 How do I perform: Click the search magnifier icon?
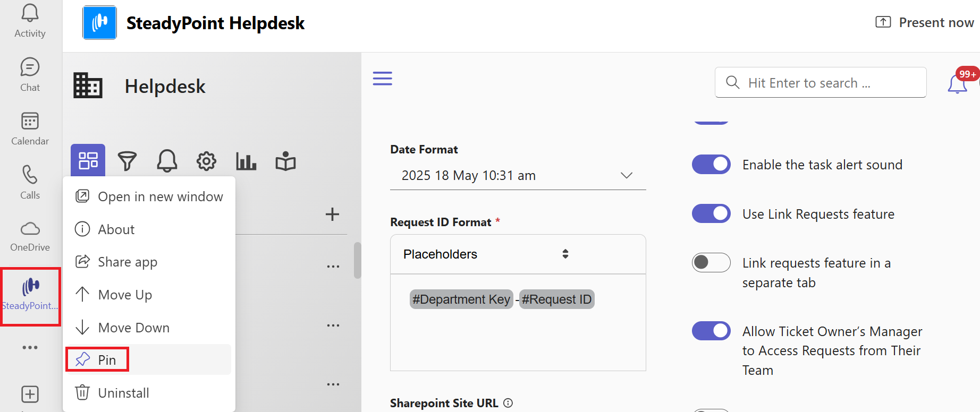pyautogui.click(x=732, y=82)
